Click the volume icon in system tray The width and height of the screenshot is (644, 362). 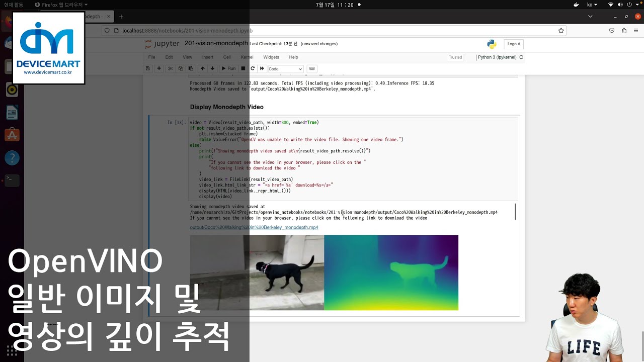(x=620, y=5)
